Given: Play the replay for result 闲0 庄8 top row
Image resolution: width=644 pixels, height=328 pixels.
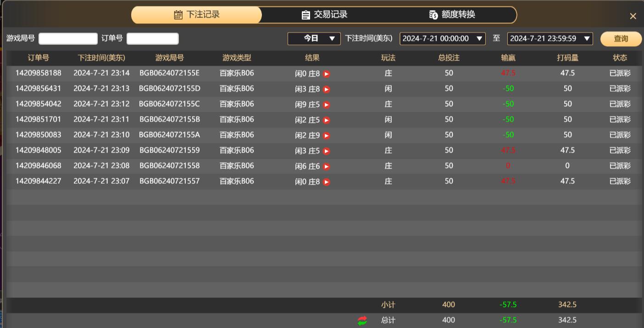Looking at the screenshot, I should 326,73.
